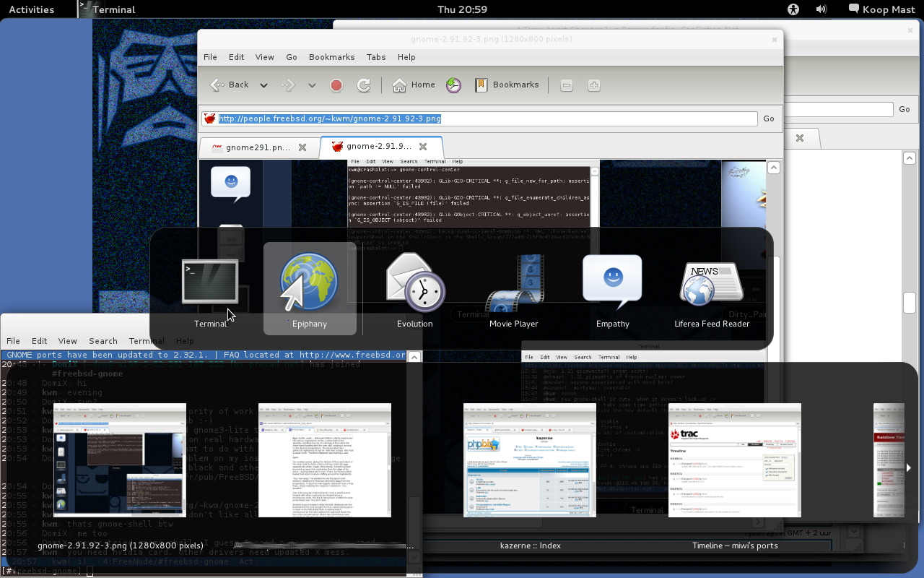Close the tab in the background browser window
Image resolution: width=924 pixels, height=578 pixels.
click(800, 138)
